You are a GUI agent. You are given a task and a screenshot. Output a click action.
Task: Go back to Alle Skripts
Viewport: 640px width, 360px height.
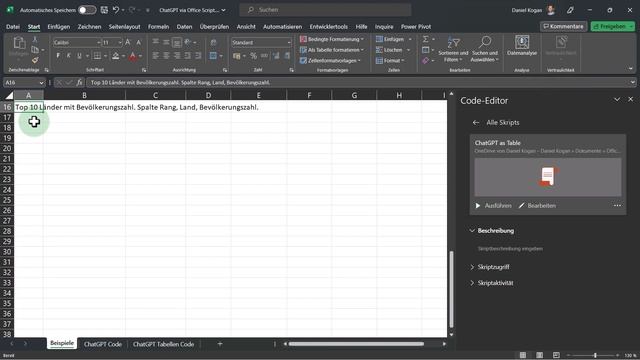click(x=476, y=122)
